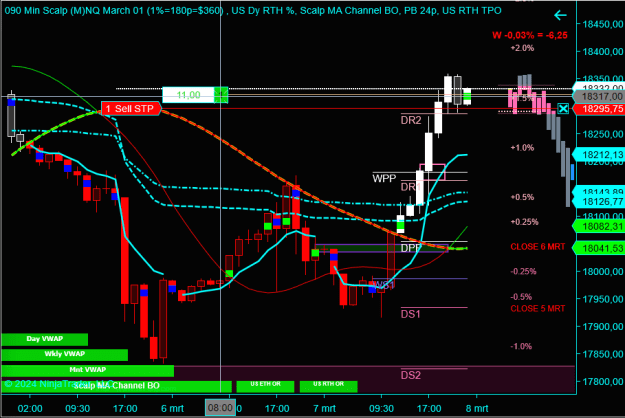
Task: Select the gray 18317,00 price marker
Action: pyautogui.click(x=599, y=96)
